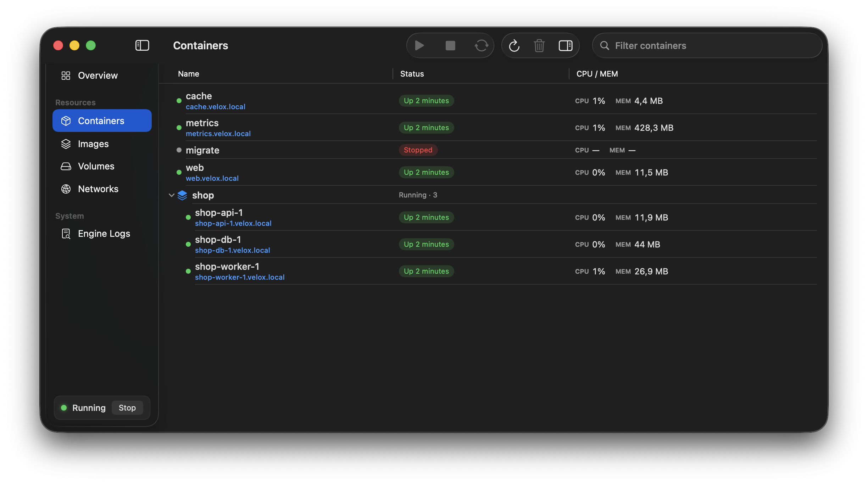Sort by the Name column header
Viewport: 868px width, 485px height.
(189, 74)
